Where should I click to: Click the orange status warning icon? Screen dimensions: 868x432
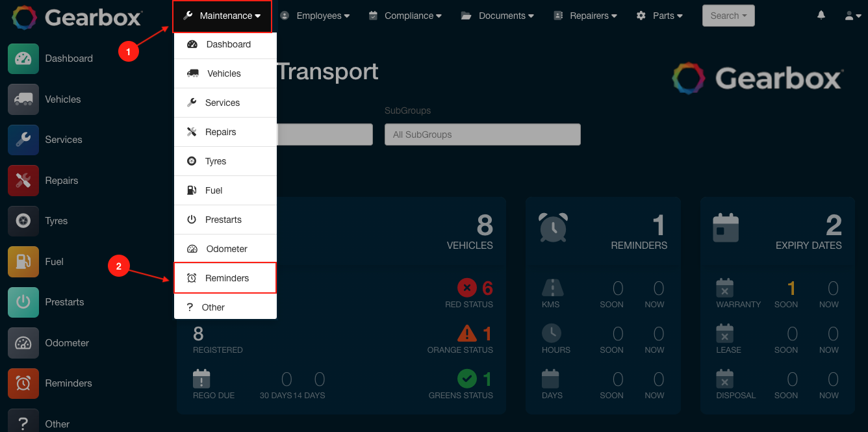[467, 333]
